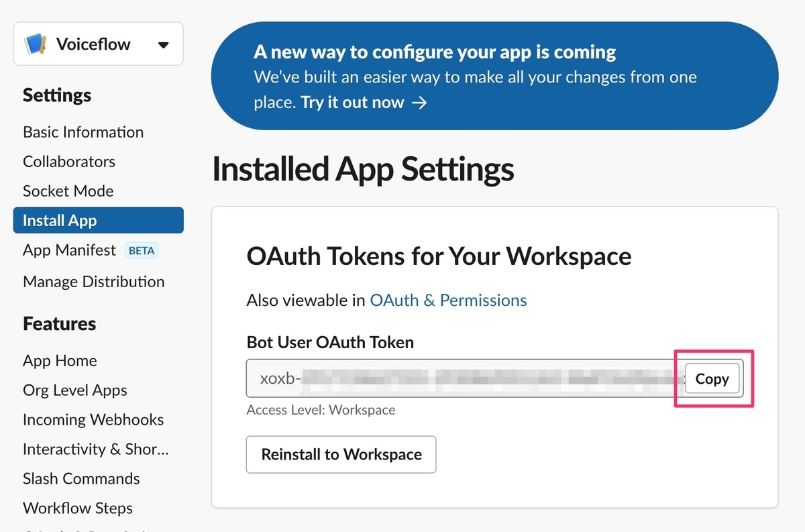Click the Voiceflow app notebook icon

click(35, 44)
